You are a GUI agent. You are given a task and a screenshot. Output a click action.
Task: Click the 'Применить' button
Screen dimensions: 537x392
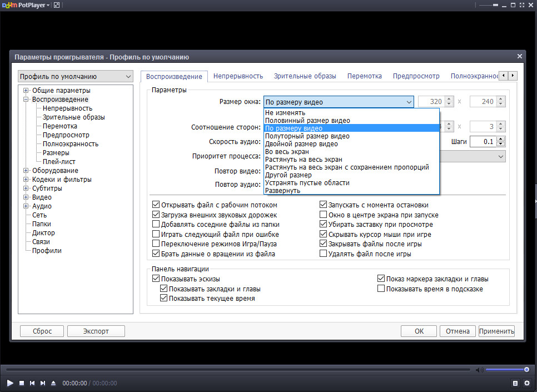pos(496,331)
